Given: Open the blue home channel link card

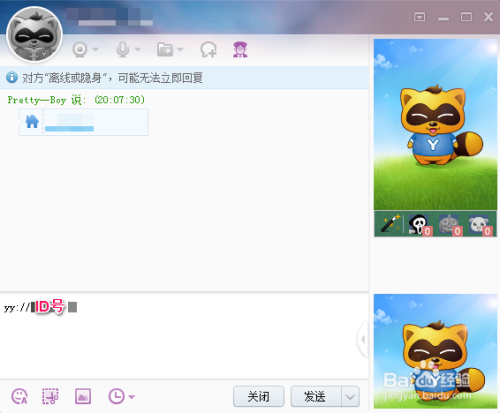Looking at the screenshot, I should pyautogui.click(x=84, y=122).
